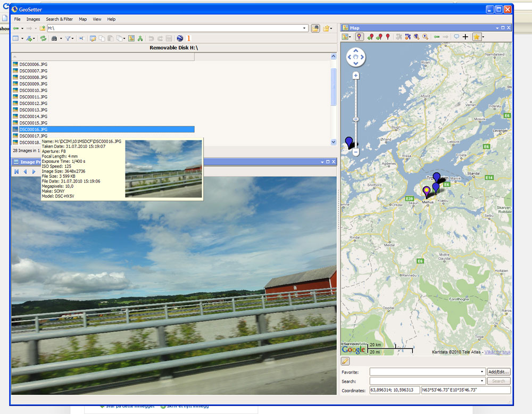Image resolution: width=532 pixels, height=414 pixels.
Task: Click the plain red marker icon
Action: click(388, 37)
